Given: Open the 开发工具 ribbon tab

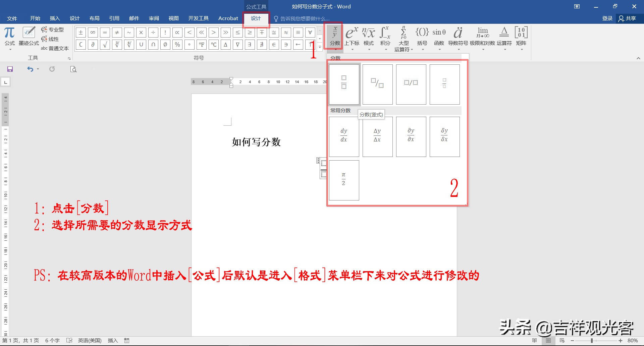Looking at the screenshot, I should tap(198, 18).
